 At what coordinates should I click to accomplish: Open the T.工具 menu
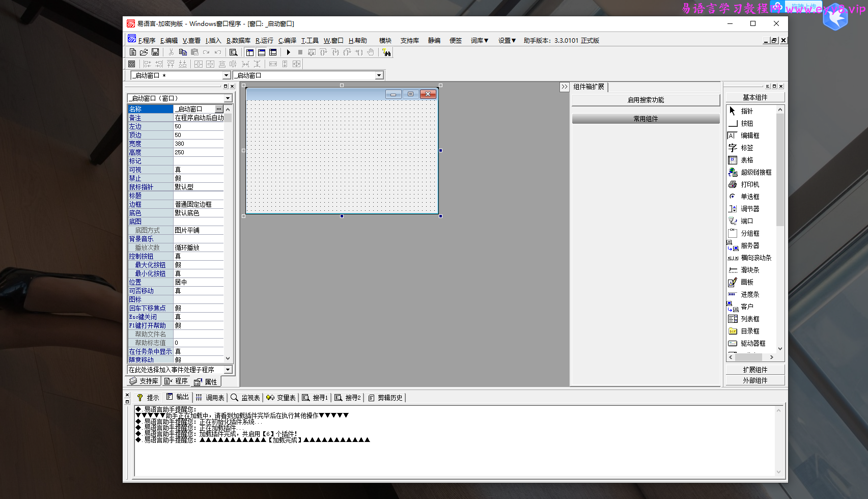[310, 40]
